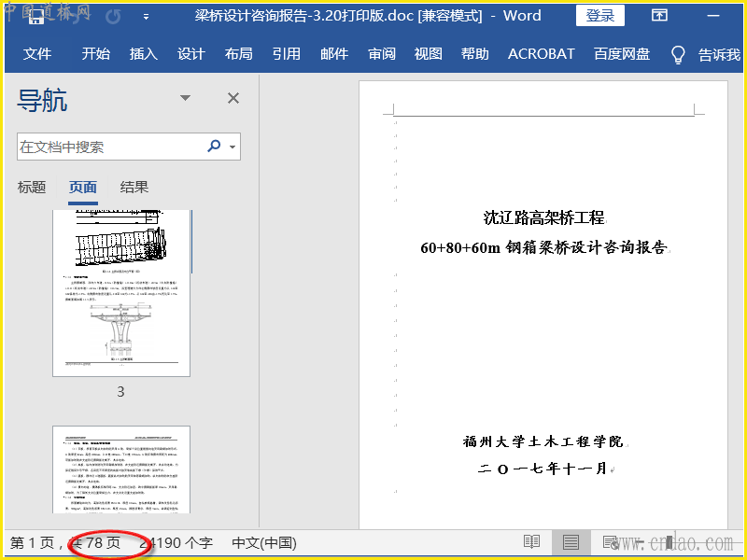The width and height of the screenshot is (747, 560).
Task: Close the 导航 navigation pane
Action: [233, 98]
